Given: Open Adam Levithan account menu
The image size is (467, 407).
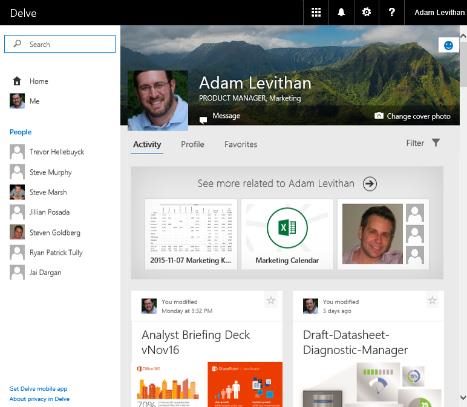Looking at the screenshot, I should [x=439, y=12].
